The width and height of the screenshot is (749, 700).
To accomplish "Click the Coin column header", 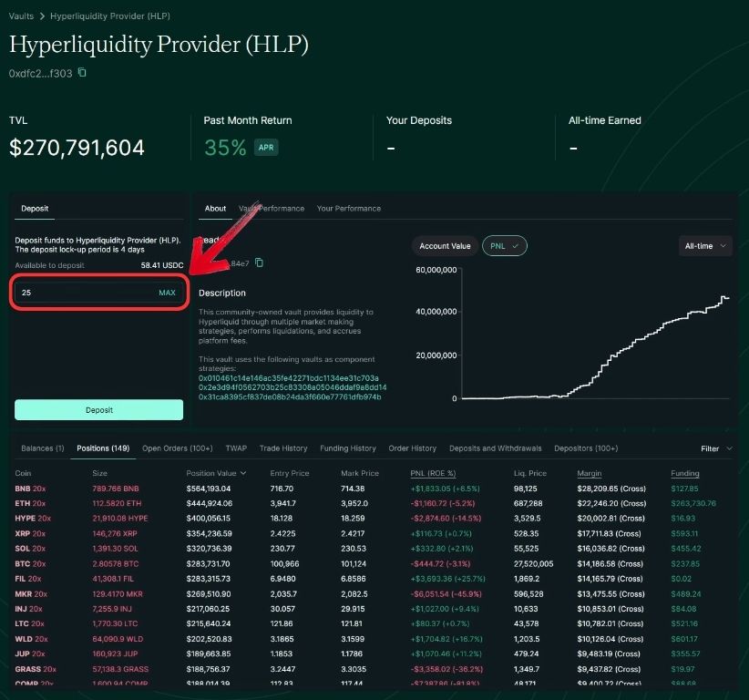I will pos(23,473).
